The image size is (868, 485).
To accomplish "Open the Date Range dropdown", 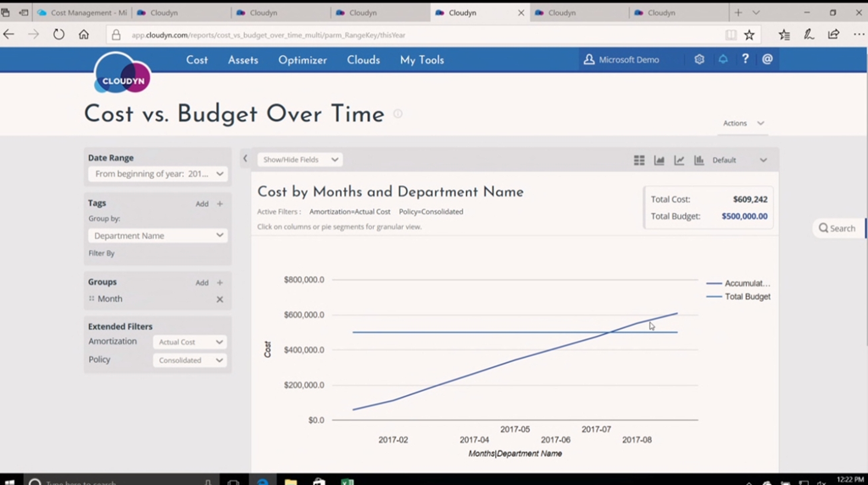I will tap(158, 174).
